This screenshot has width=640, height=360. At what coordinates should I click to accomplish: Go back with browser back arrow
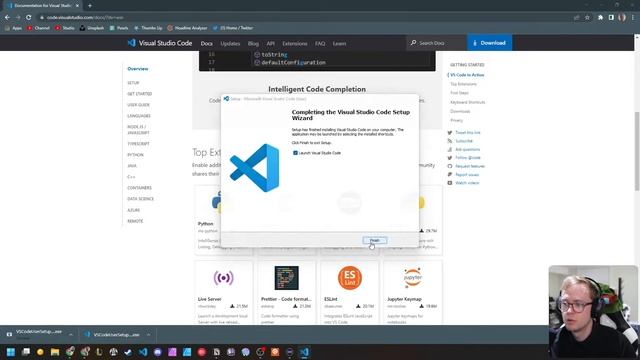pyautogui.click(x=7, y=18)
